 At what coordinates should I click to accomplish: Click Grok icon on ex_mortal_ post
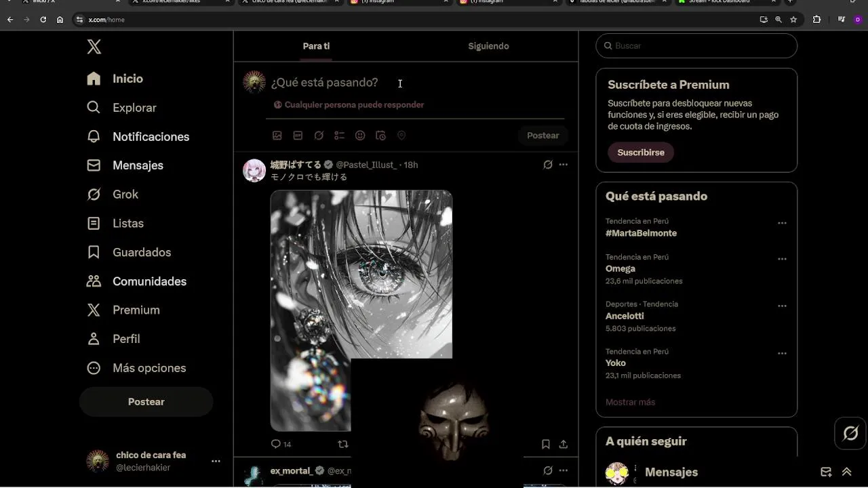[548, 470]
